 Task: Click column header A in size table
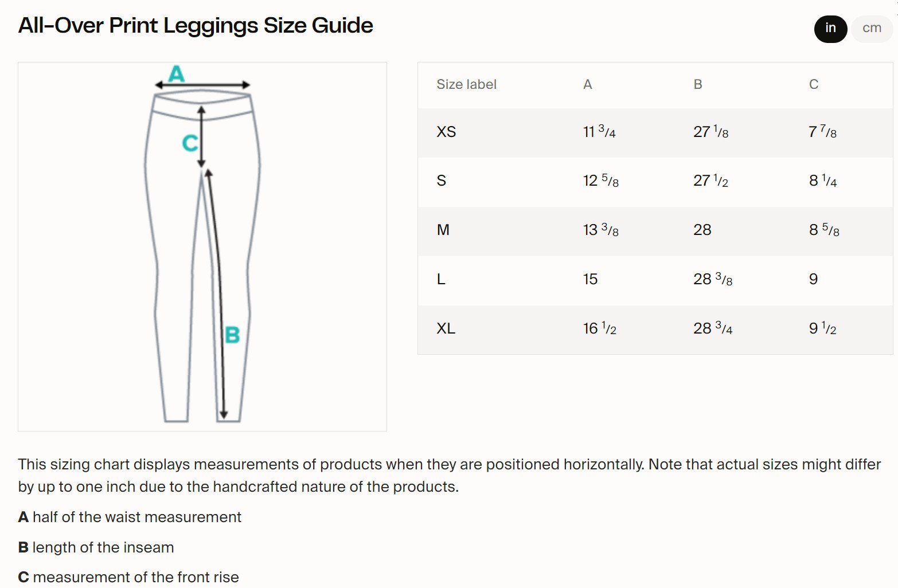point(587,85)
